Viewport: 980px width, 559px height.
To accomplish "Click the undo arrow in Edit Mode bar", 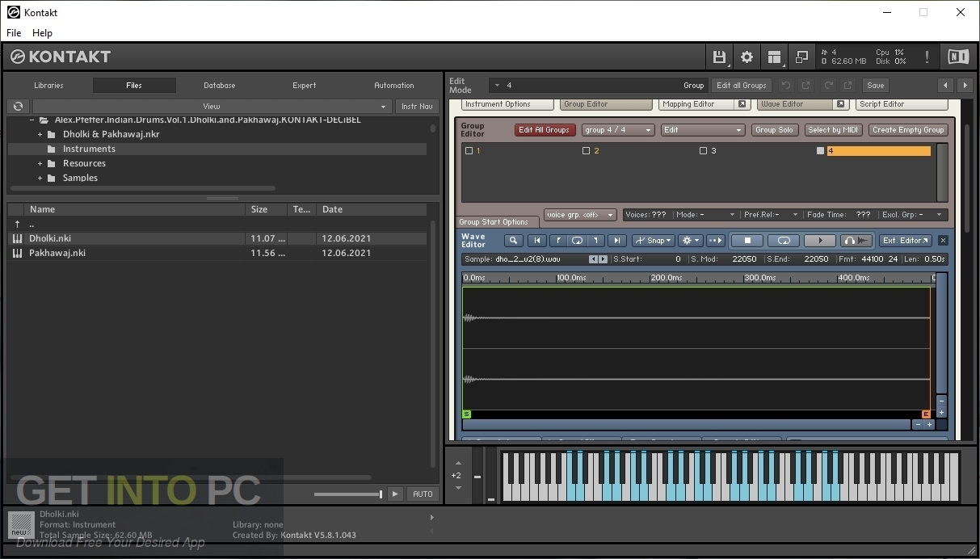I will (x=786, y=85).
